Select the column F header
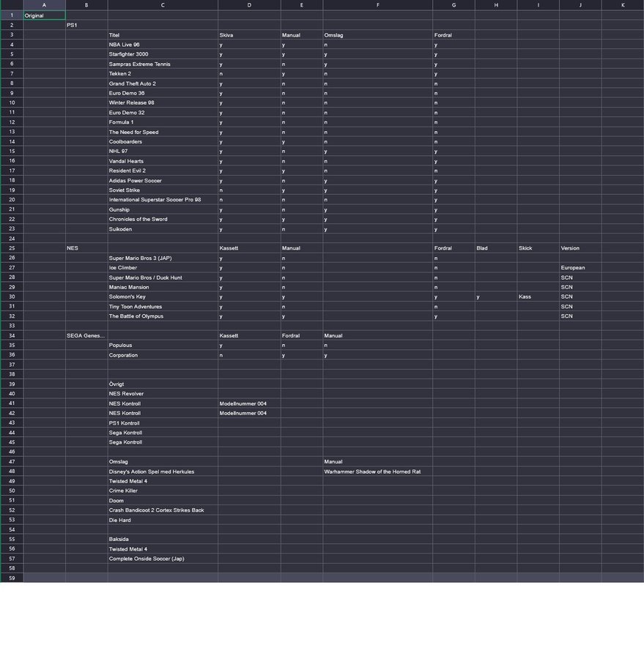The width and height of the screenshot is (644, 659). tap(377, 5)
